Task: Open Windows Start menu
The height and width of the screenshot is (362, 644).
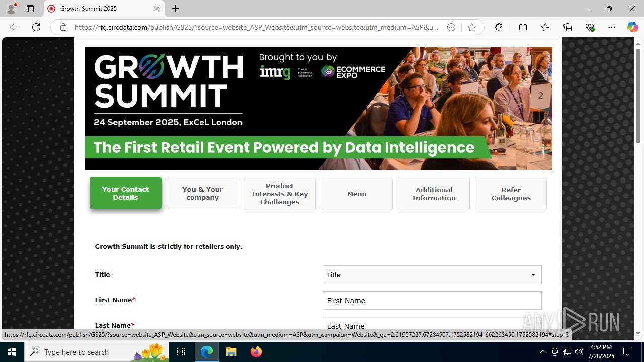Action: [12, 352]
